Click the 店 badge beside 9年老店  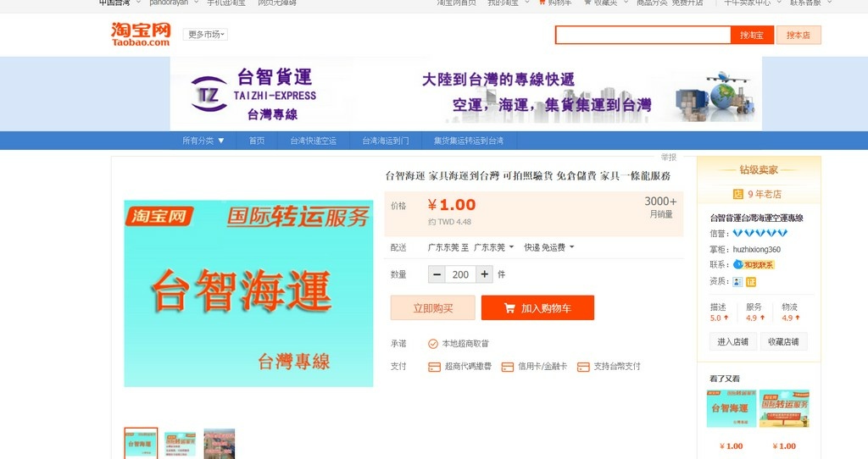pos(738,194)
